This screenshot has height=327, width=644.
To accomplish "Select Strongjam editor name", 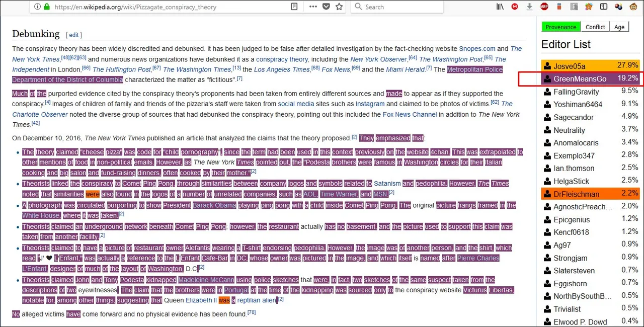I will click(x=571, y=258).
